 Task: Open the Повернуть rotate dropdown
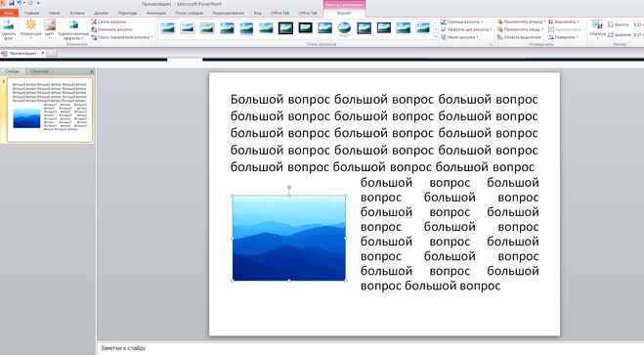point(564,37)
